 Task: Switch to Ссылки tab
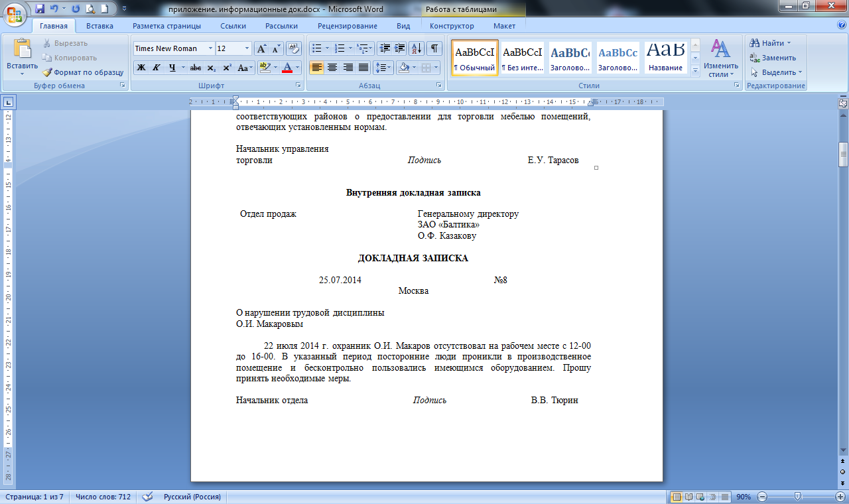pyautogui.click(x=233, y=26)
